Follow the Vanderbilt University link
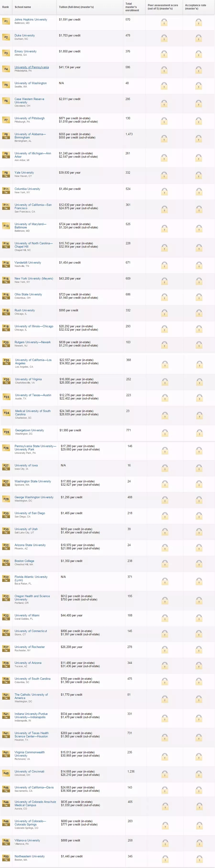This screenshot has height=868, width=215. tap(28, 262)
